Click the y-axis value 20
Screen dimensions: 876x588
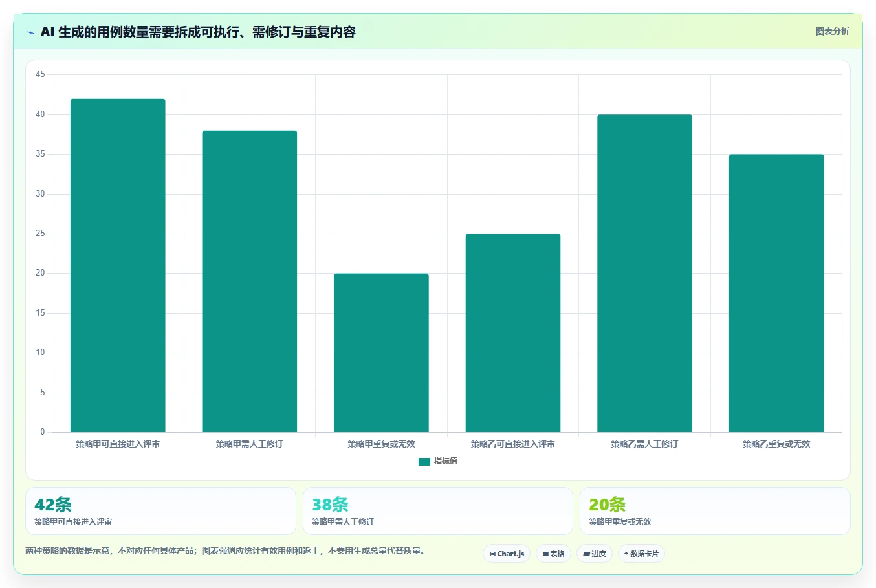click(x=40, y=273)
